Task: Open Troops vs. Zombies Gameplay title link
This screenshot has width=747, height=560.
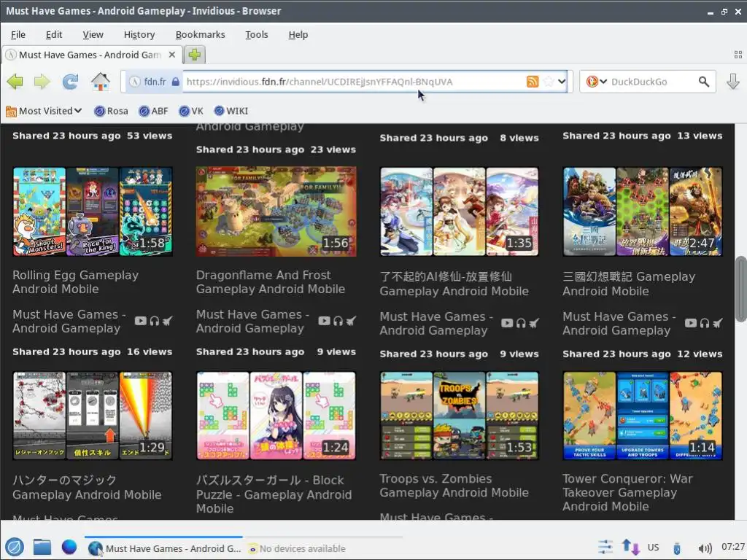Action: click(454, 486)
